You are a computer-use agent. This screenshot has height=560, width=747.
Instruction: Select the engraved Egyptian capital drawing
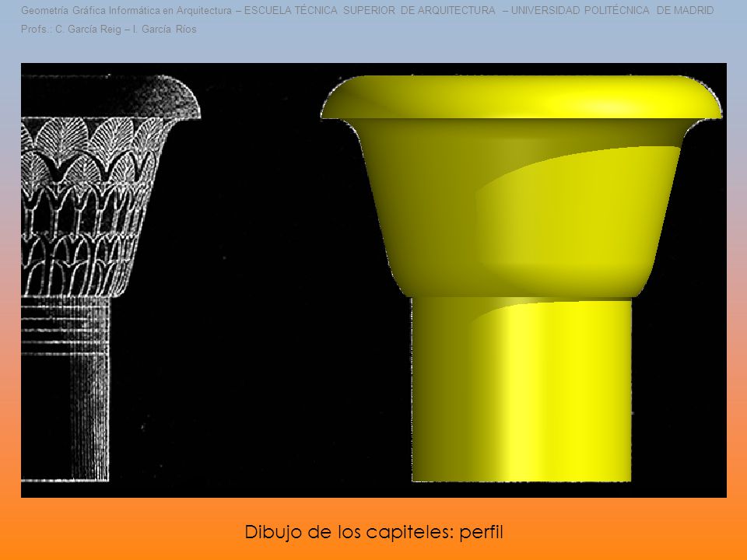point(110,278)
